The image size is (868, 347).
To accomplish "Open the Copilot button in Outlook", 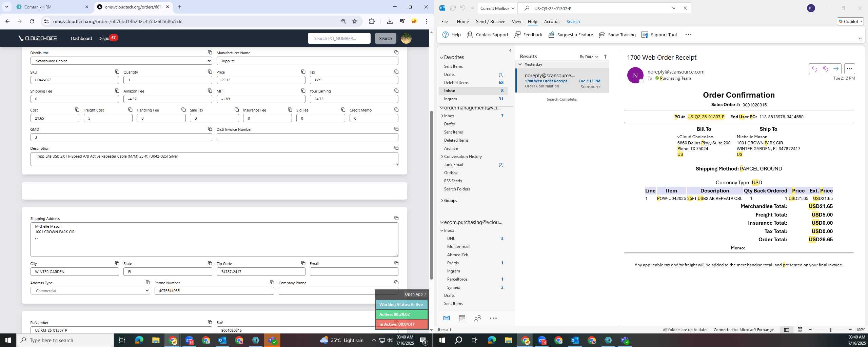I will [x=850, y=21].
